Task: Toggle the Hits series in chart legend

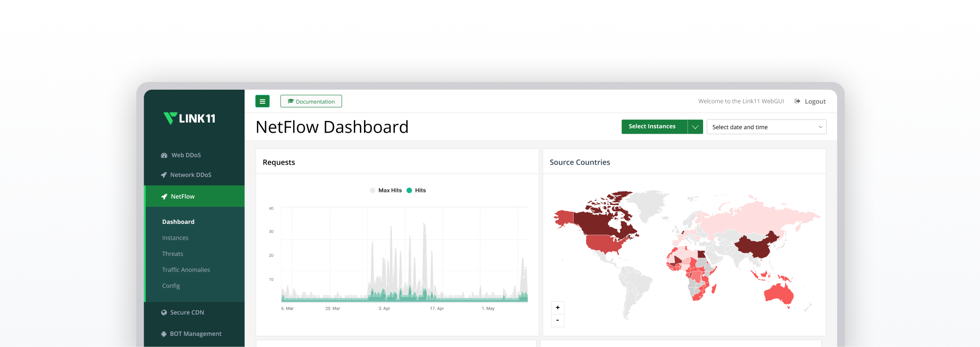Action: click(416, 190)
